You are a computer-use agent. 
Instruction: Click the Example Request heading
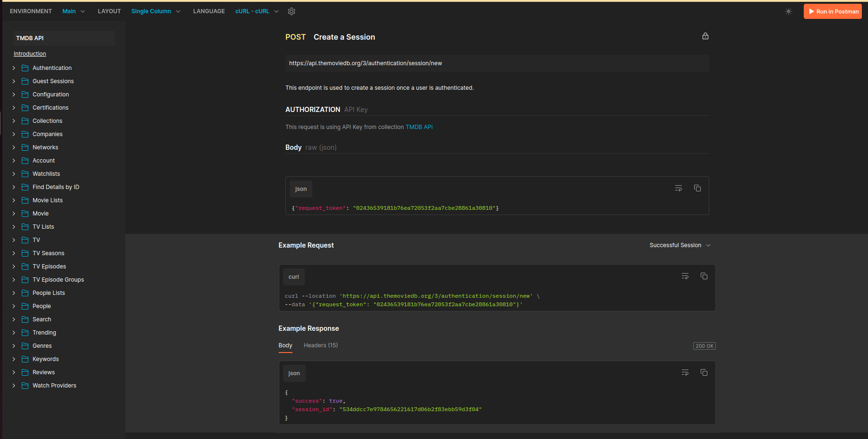click(x=306, y=245)
